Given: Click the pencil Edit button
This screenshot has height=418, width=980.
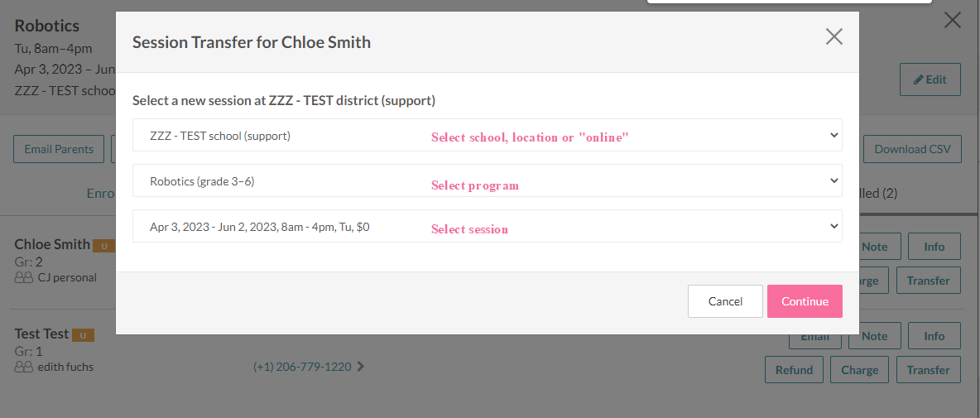Looking at the screenshot, I should point(930,79).
